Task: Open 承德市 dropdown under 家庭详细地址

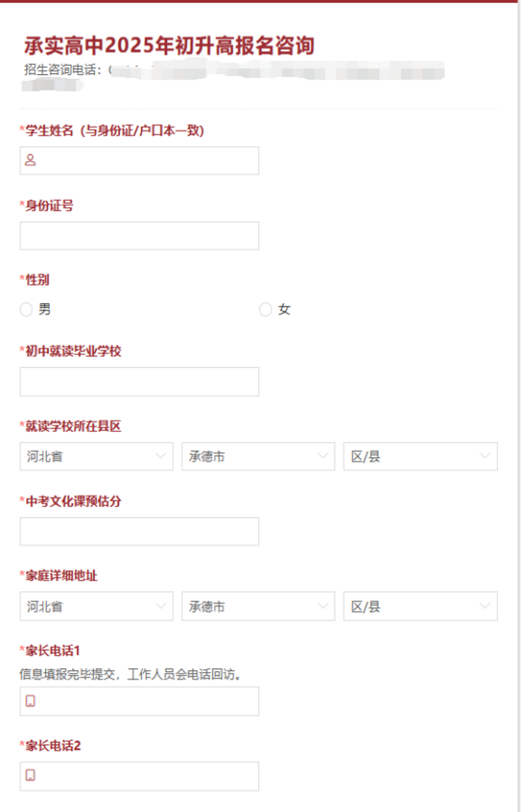Action: [258, 606]
